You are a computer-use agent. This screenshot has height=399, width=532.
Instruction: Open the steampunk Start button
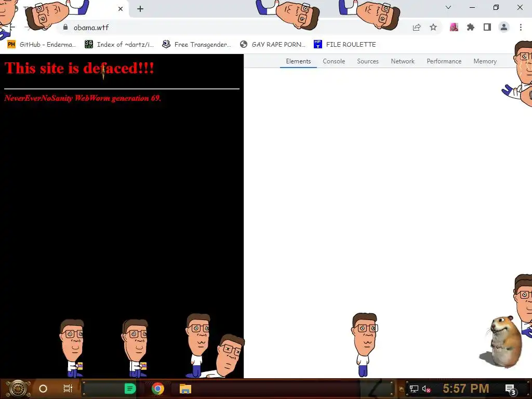click(x=18, y=389)
